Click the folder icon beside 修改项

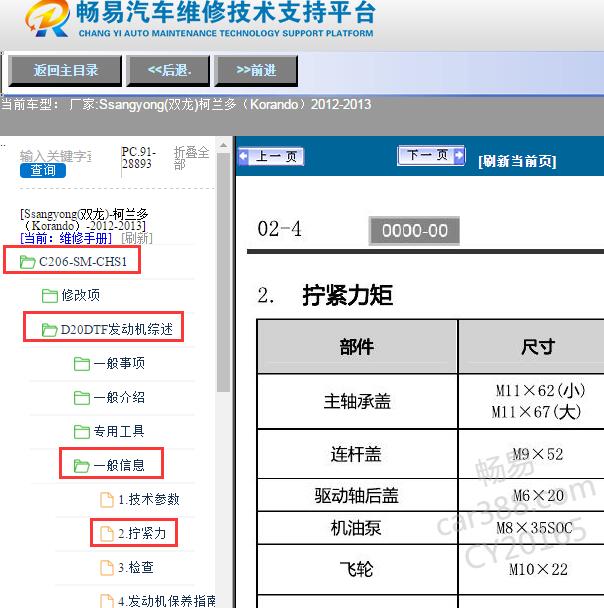point(50,296)
